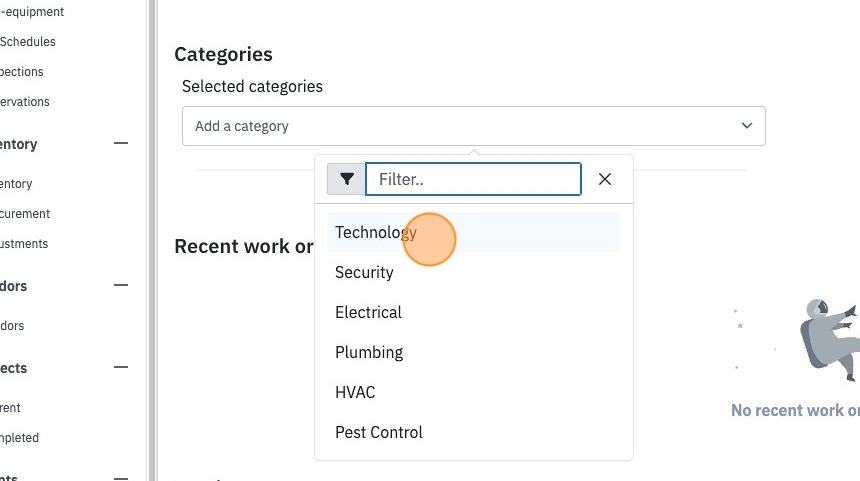Viewport: 860px width, 481px height.
Task: Open Completed projects sidebar link
Action: click(x=19, y=438)
